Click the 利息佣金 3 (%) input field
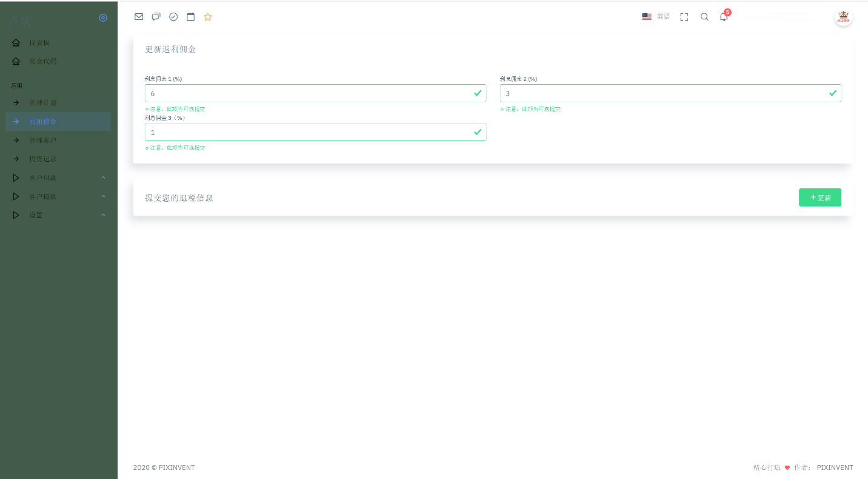868x479 pixels. point(316,132)
